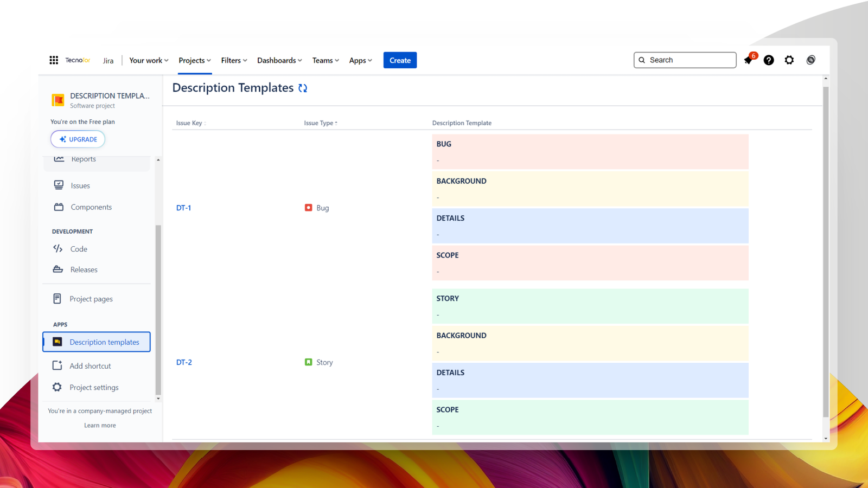Click the Jira product link
This screenshot has width=868, height=488.
[x=108, y=61]
